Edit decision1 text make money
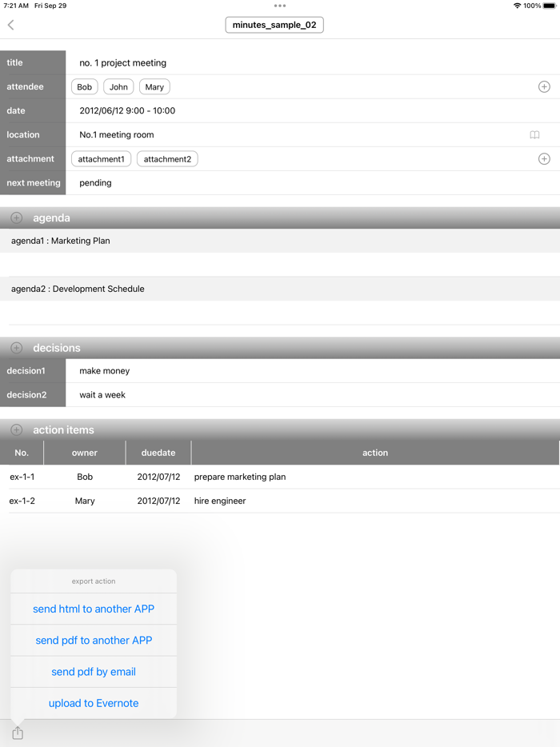560x747 pixels. coord(312,370)
